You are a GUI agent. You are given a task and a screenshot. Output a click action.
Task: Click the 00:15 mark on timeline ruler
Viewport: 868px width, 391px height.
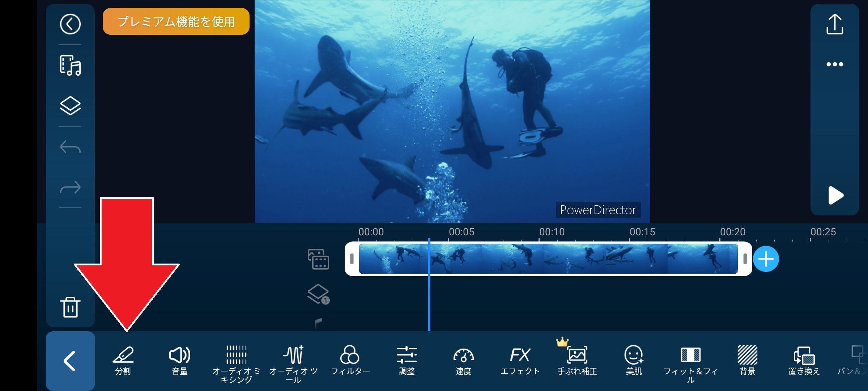tap(642, 232)
